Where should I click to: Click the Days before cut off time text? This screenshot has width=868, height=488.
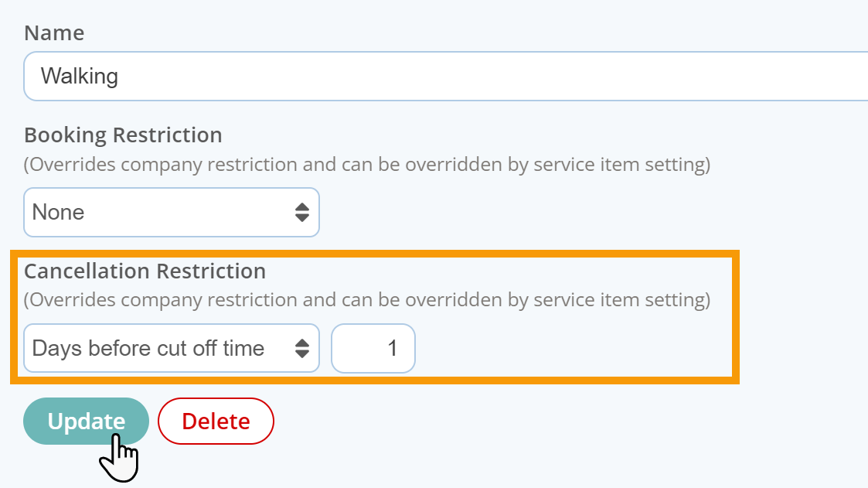[148, 349]
